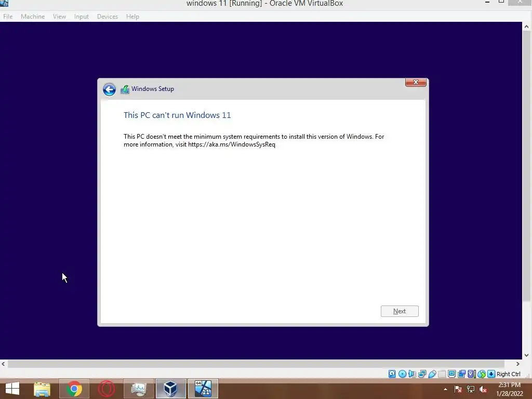
Task: Launch Opera browser from the taskbar
Action: [x=106, y=389]
